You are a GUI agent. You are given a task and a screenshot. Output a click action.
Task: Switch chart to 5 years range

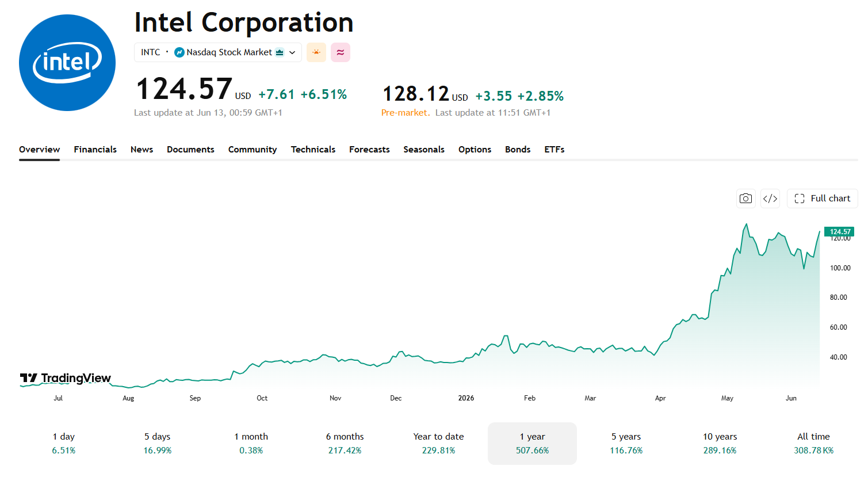pos(626,444)
